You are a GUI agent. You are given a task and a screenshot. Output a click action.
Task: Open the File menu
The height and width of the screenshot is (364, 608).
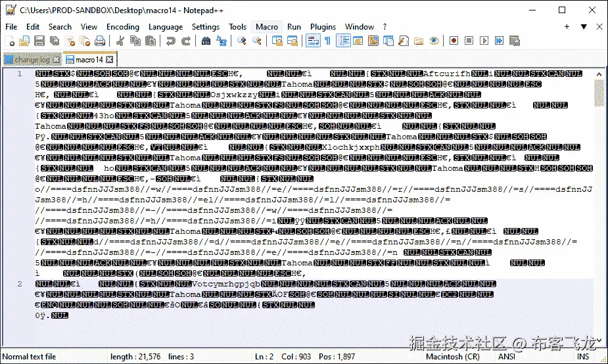point(11,27)
